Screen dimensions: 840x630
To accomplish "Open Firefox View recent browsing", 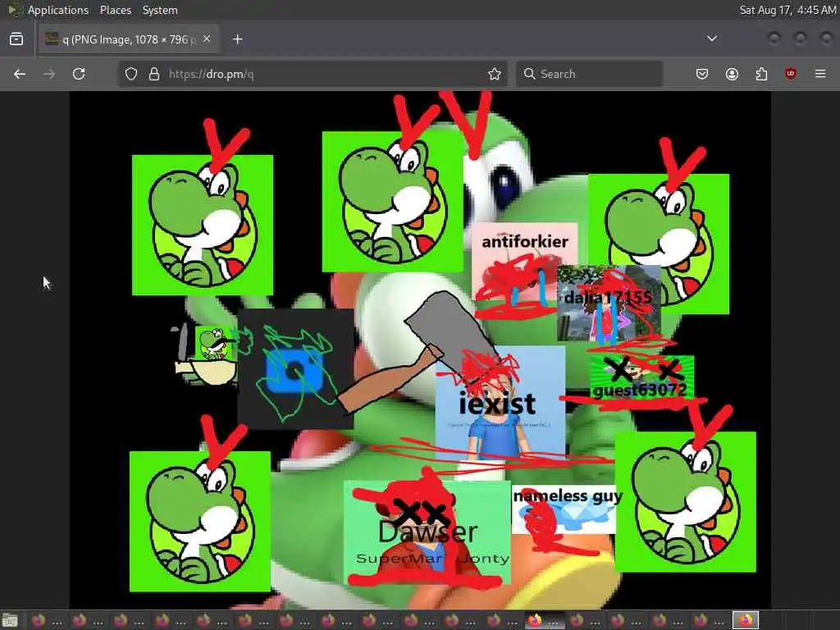I will click(16, 39).
